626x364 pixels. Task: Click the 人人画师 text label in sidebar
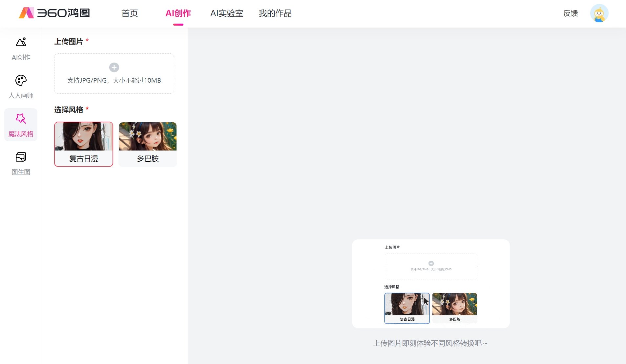coord(21,96)
